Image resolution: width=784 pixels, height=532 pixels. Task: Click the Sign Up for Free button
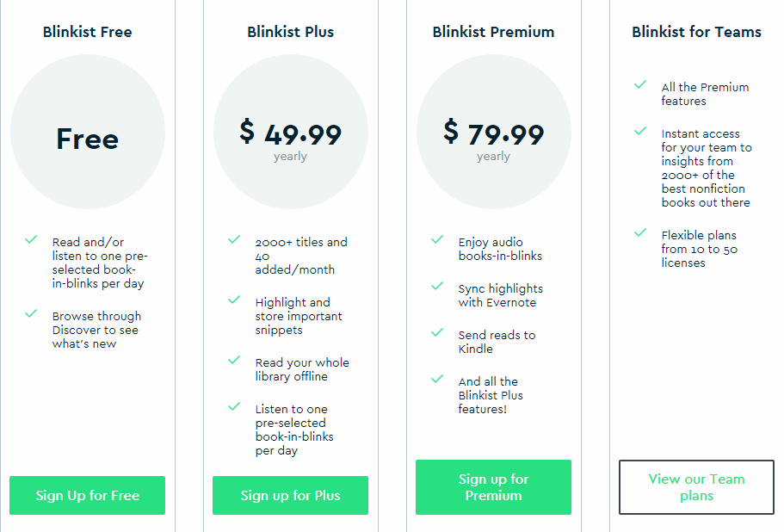[x=88, y=495]
